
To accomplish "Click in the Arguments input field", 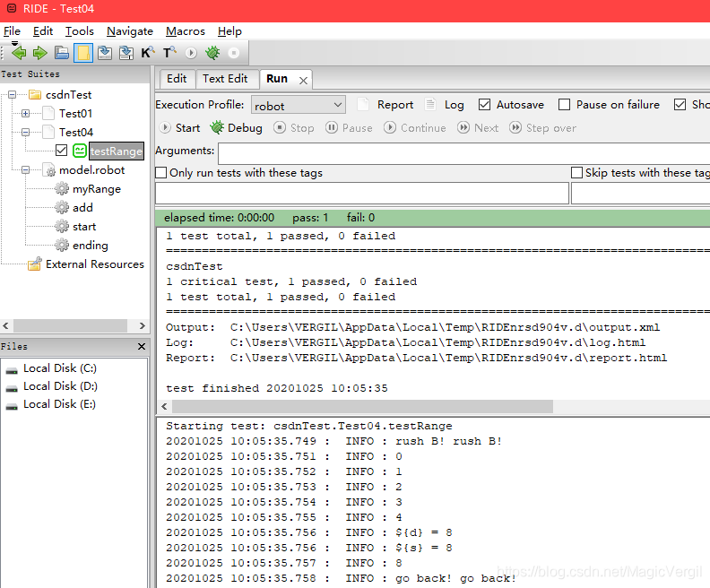I will (x=463, y=153).
